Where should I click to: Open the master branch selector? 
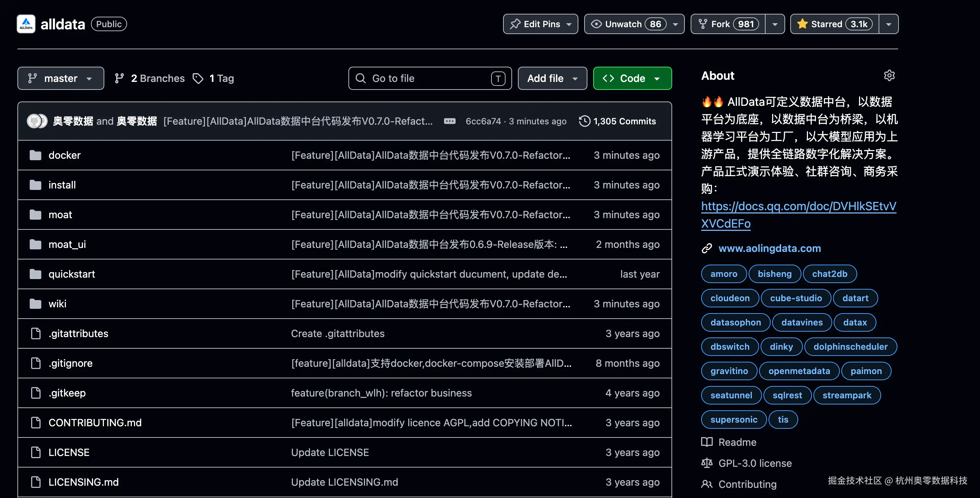(x=61, y=78)
